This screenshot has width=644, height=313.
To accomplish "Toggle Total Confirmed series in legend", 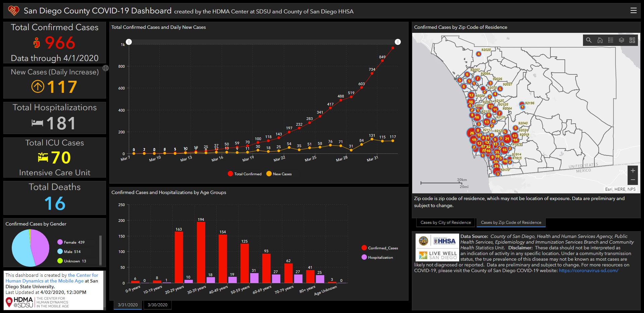I will click(245, 174).
